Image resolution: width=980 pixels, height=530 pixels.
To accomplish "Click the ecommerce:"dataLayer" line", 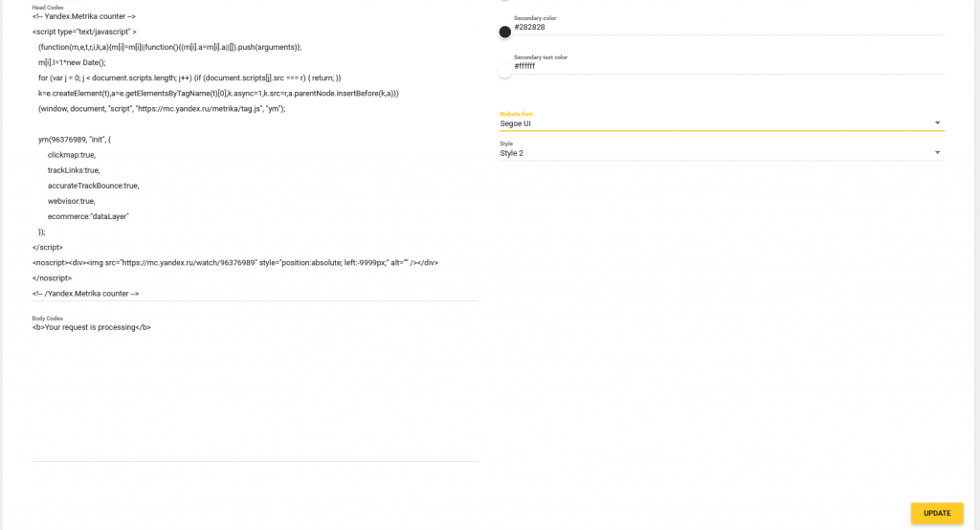I will pyautogui.click(x=88, y=216).
